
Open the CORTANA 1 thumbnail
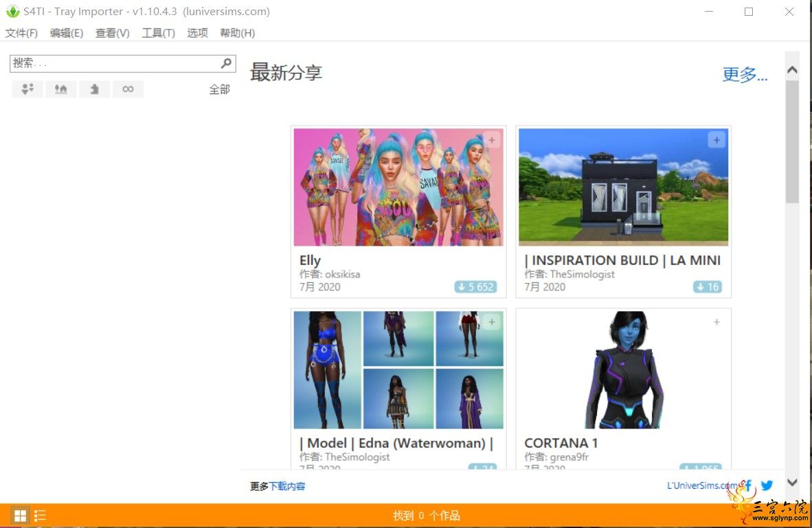(624, 369)
